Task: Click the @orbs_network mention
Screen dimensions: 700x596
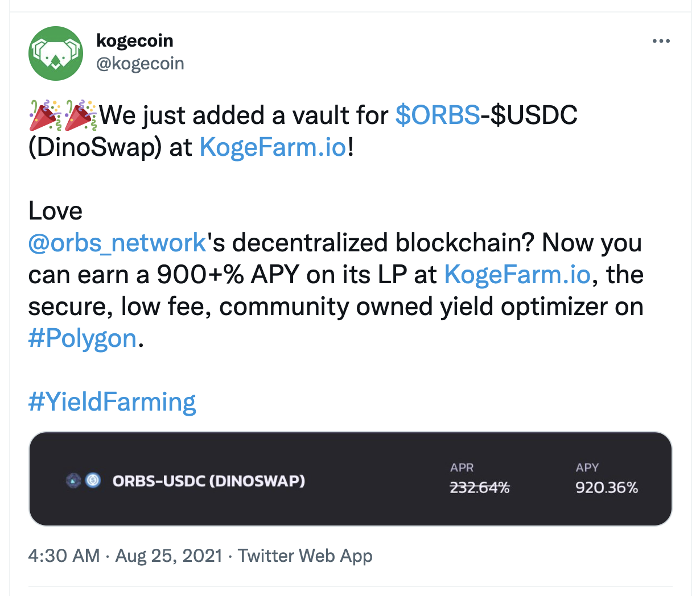Action: (117, 243)
